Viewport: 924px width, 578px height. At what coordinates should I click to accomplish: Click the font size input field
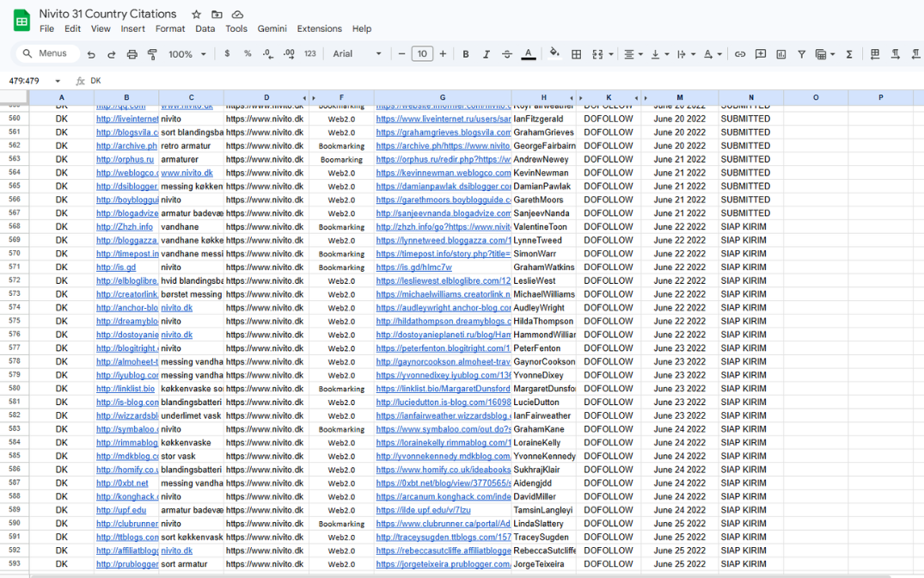tap(422, 54)
